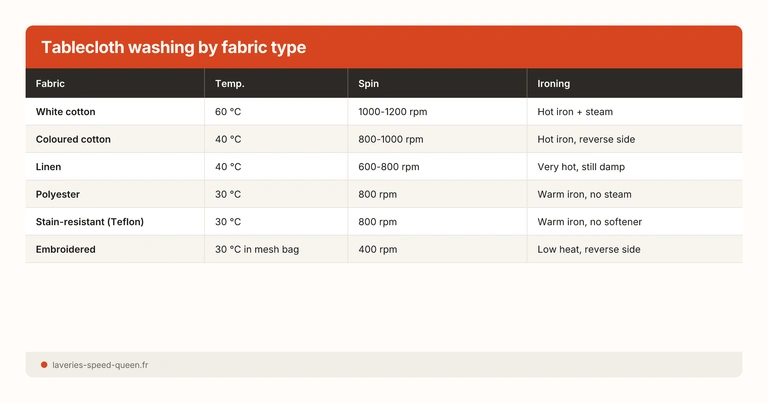Click the Polyester fabric cell

tap(58, 194)
